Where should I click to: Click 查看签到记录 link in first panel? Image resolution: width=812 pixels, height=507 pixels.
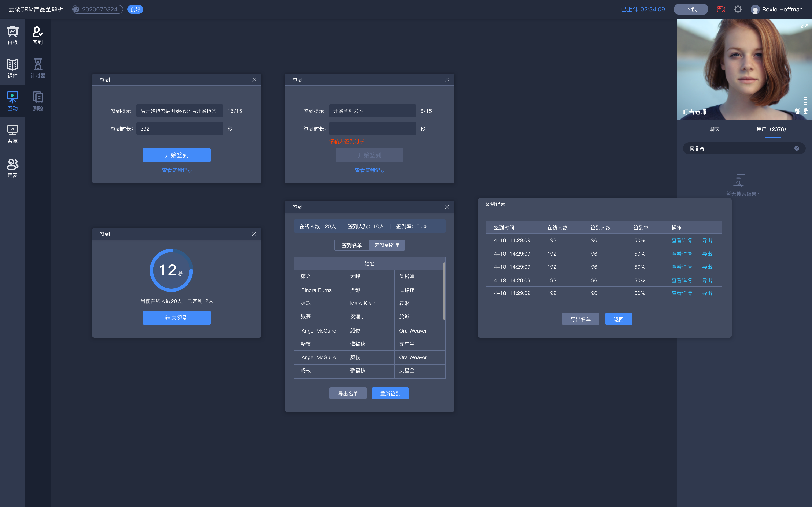177,170
